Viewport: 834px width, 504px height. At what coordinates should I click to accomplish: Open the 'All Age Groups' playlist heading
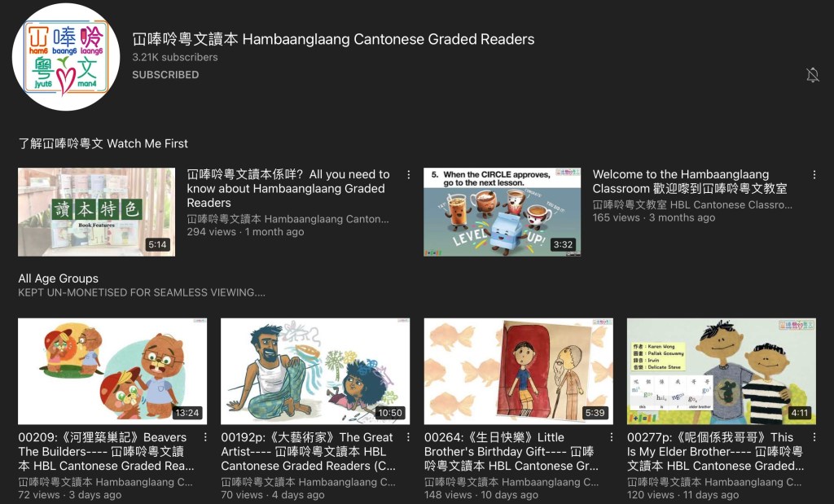(x=59, y=278)
